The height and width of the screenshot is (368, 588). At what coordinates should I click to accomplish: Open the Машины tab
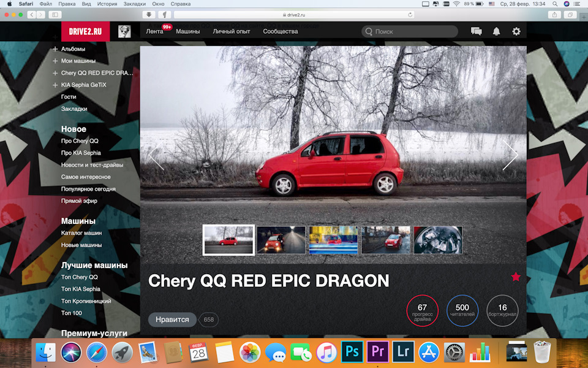(x=188, y=31)
